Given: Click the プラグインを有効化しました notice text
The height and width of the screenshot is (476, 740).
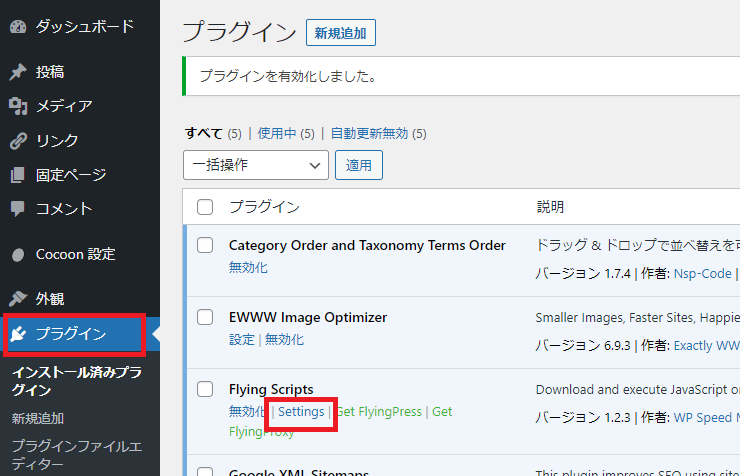Looking at the screenshot, I should [288, 76].
